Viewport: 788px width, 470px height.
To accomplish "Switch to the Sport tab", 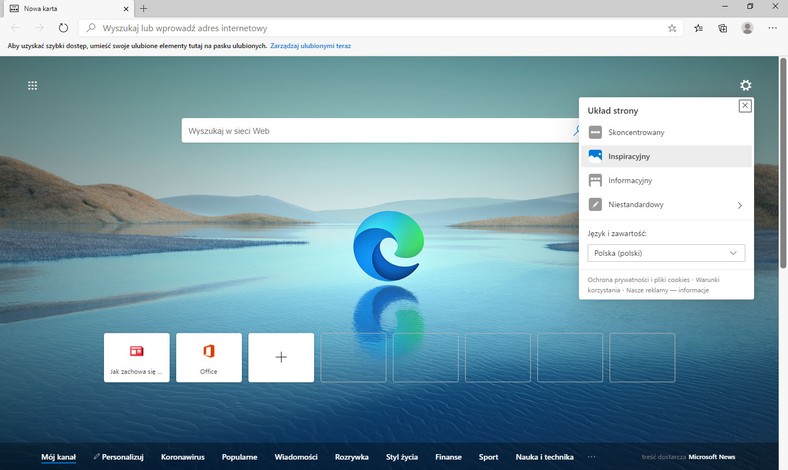I will click(x=488, y=457).
